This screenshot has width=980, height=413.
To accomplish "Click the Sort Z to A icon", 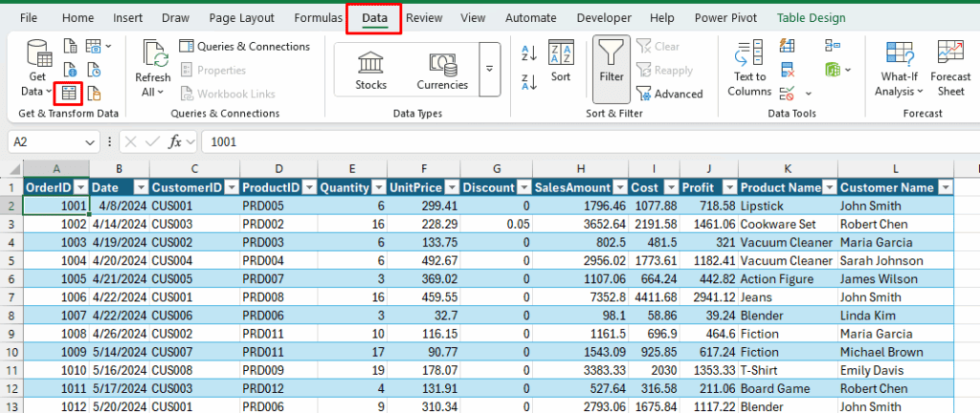I will (529, 81).
